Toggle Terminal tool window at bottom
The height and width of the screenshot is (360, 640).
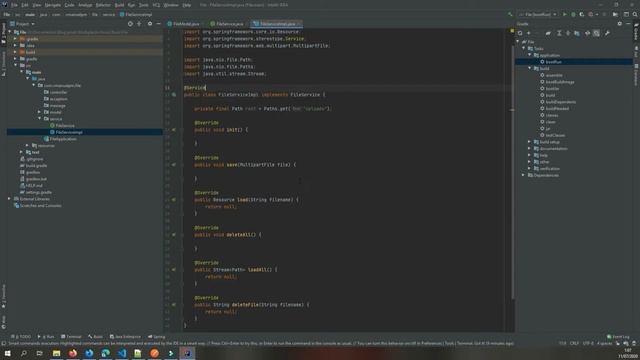[x=71, y=337]
